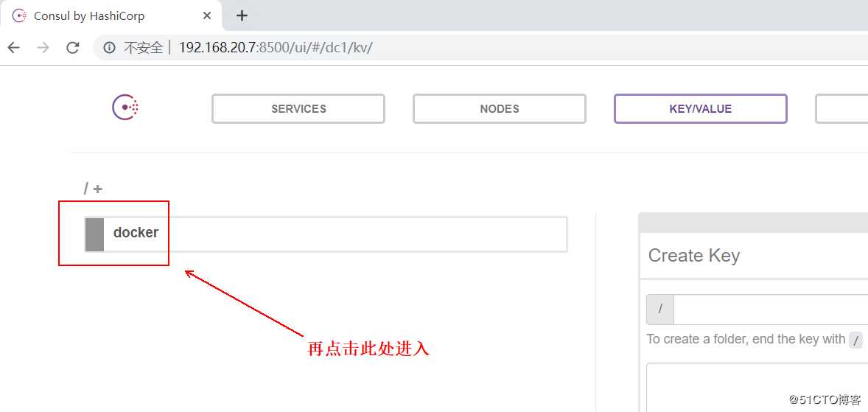The height and width of the screenshot is (412, 868).
Task: Open the NODES tab
Action: [500, 108]
